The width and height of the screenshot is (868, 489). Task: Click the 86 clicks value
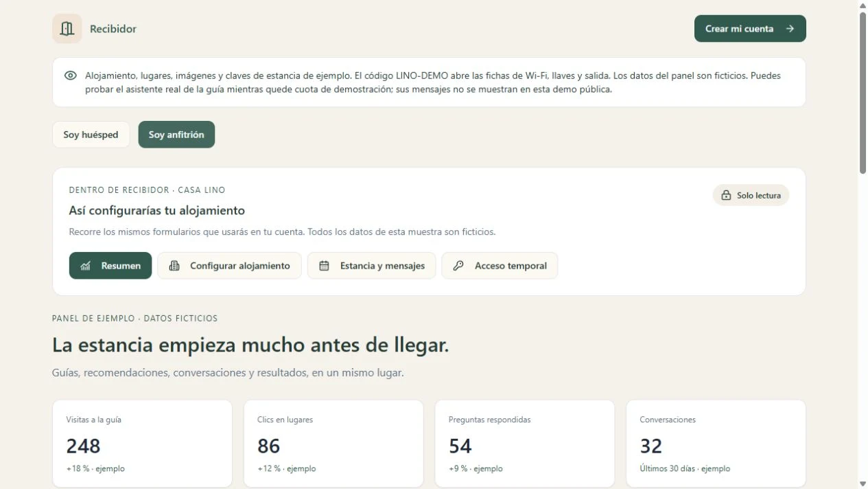(269, 446)
